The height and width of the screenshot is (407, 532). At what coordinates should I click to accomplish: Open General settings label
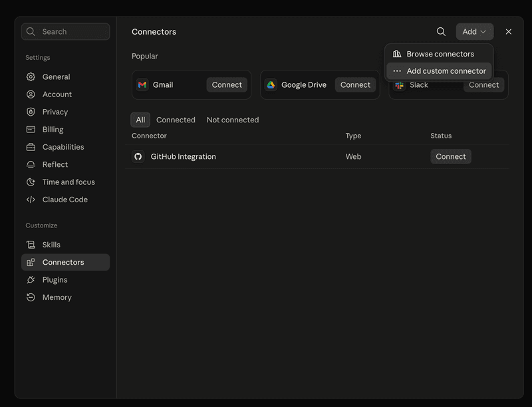click(x=57, y=76)
